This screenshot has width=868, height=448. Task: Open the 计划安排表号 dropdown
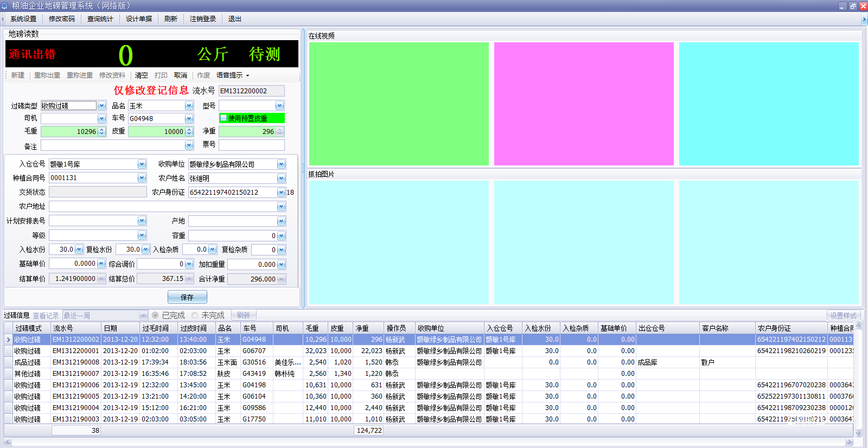tap(142, 220)
